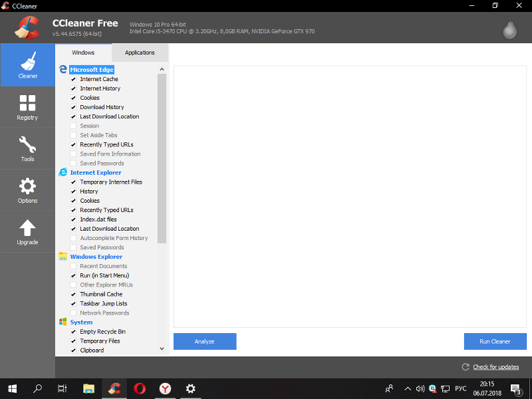Open the Tools wrench section
Viewport: 532px width, 399px height.
27,148
